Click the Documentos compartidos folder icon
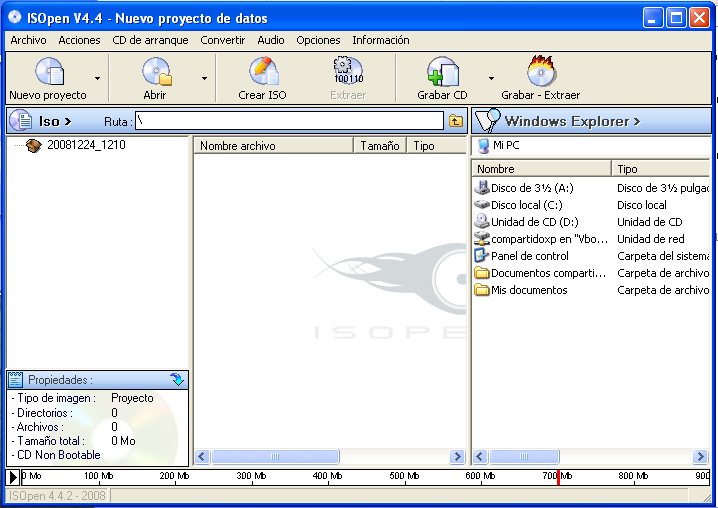 482,273
